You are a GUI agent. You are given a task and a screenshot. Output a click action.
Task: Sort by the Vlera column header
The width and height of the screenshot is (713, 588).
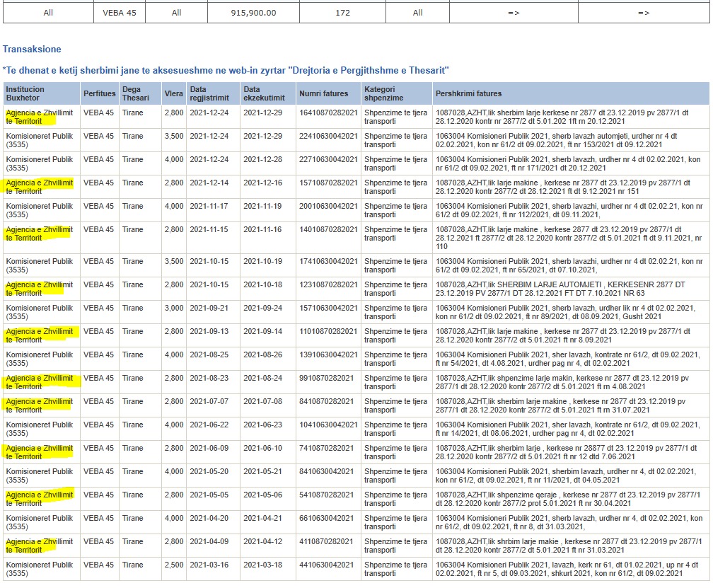click(x=173, y=93)
